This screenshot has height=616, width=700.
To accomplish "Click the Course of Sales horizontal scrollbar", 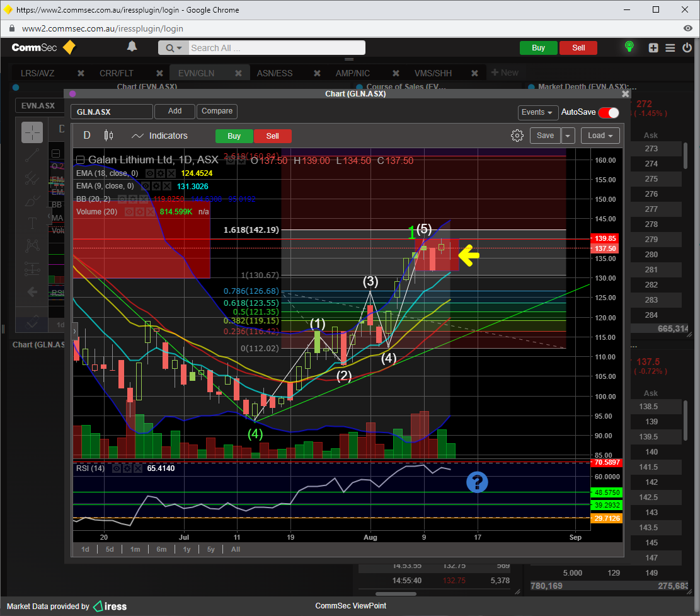I will (x=396, y=594).
